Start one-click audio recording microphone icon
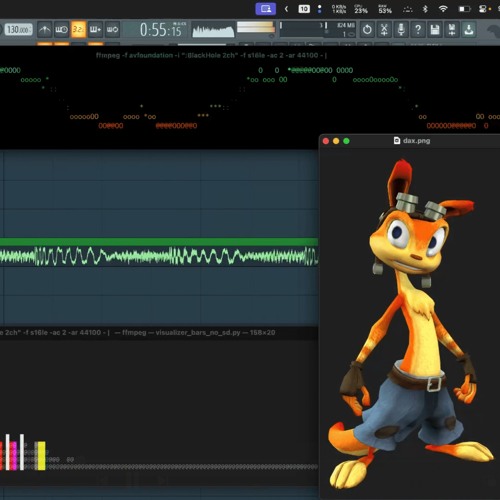The width and height of the screenshot is (500, 500). pos(401,30)
